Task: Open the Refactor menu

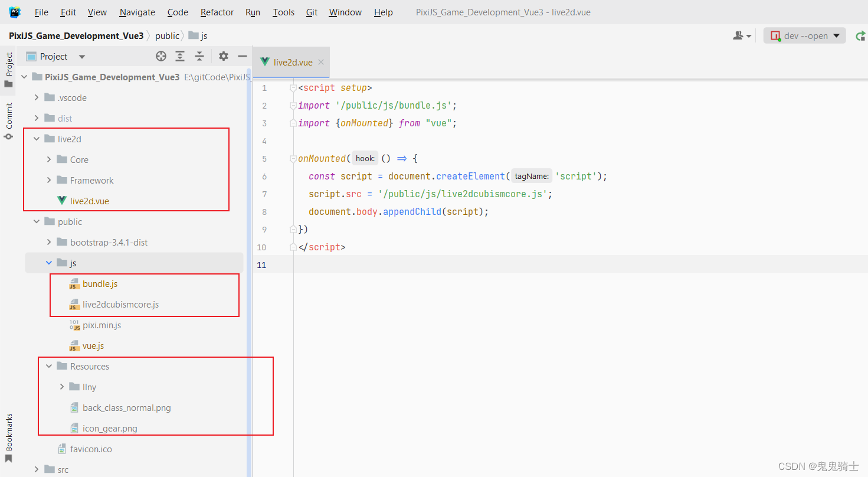Action: tap(217, 12)
